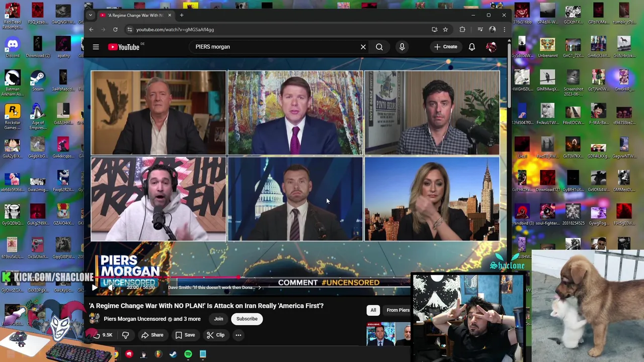Image resolution: width=644 pixels, height=362 pixels.
Task: Subscribe to Piers Morgan Uncensored
Action: point(247,319)
